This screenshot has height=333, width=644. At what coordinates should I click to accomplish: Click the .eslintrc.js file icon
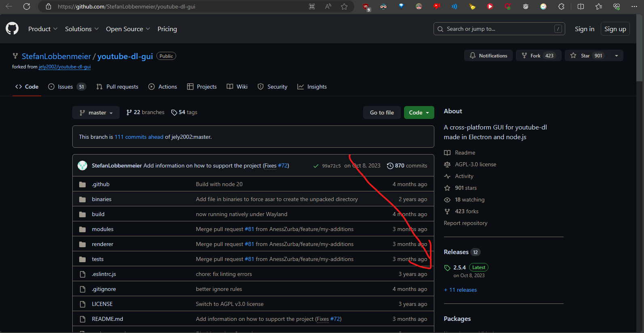click(82, 274)
